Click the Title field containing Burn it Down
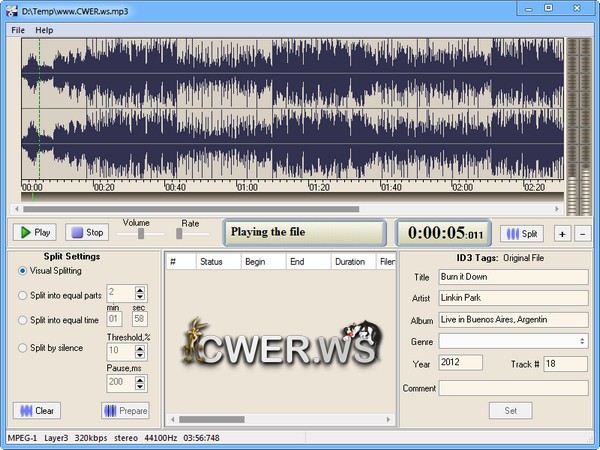This screenshot has width=600, height=450. (x=513, y=277)
